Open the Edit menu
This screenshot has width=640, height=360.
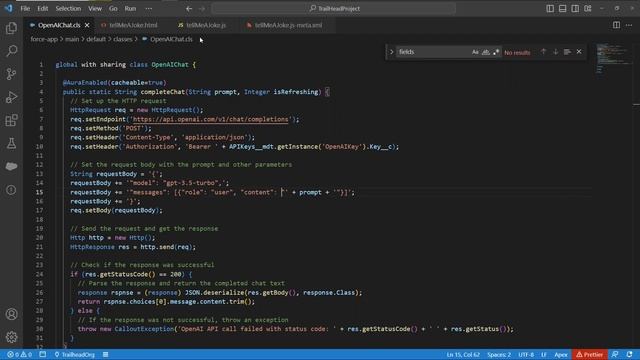point(42,9)
